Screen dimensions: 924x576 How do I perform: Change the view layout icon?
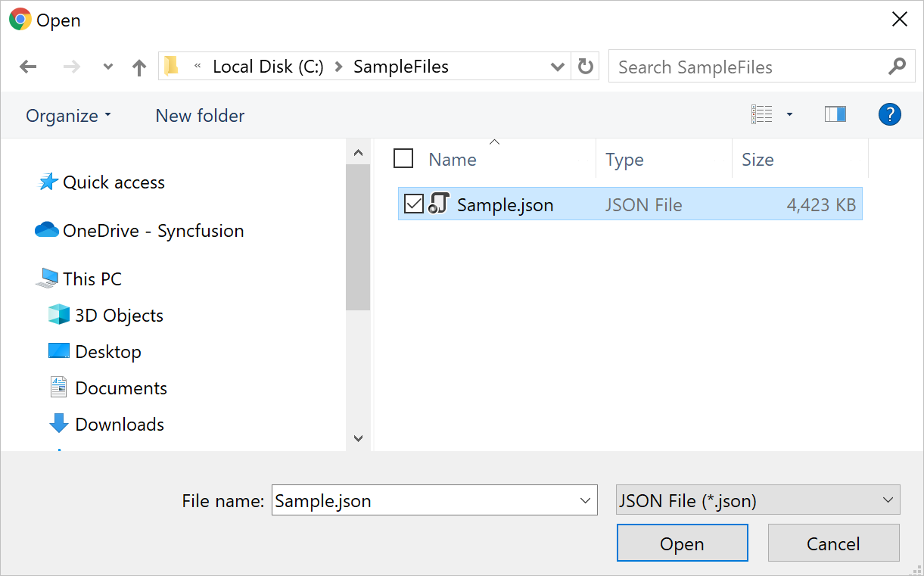click(761, 115)
